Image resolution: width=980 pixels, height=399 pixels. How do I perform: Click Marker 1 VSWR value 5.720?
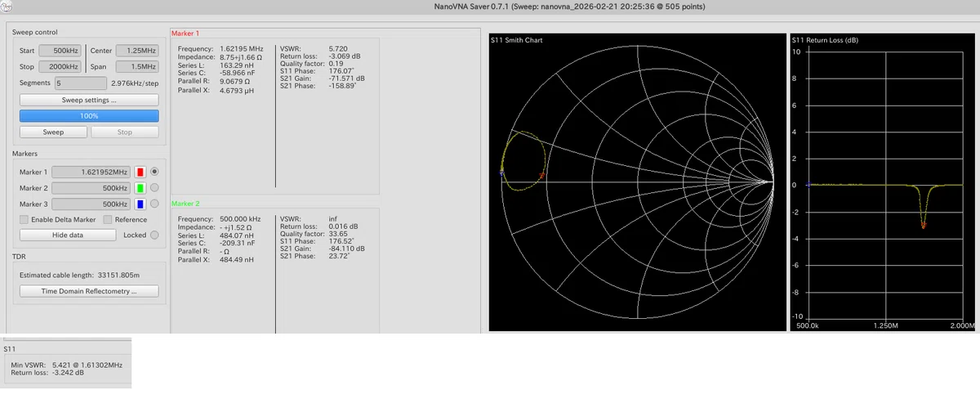339,49
